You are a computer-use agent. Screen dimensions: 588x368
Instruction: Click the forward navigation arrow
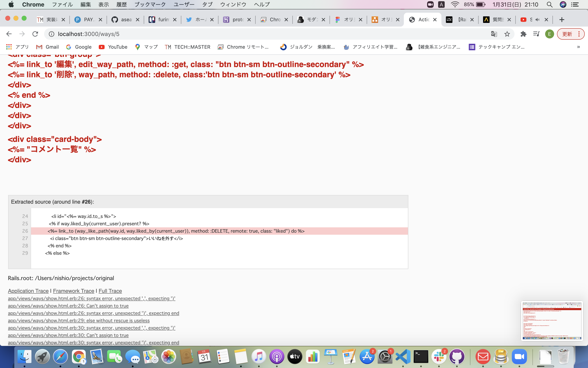[x=22, y=34]
